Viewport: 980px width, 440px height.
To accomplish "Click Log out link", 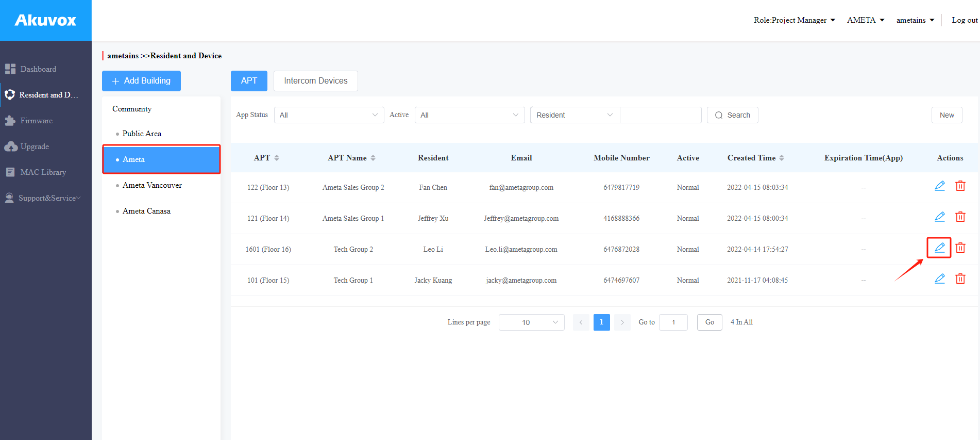I will point(965,20).
